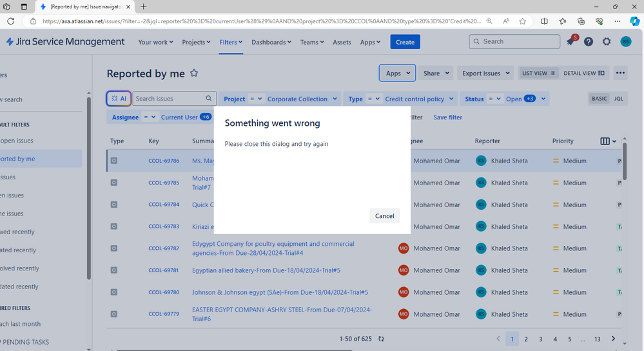Click the Priority column header
The height and width of the screenshot is (351, 644).
coord(563,141)
